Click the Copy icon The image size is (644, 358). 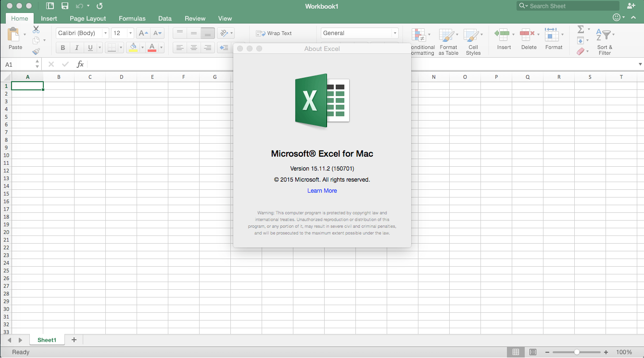tap(36, 40)
